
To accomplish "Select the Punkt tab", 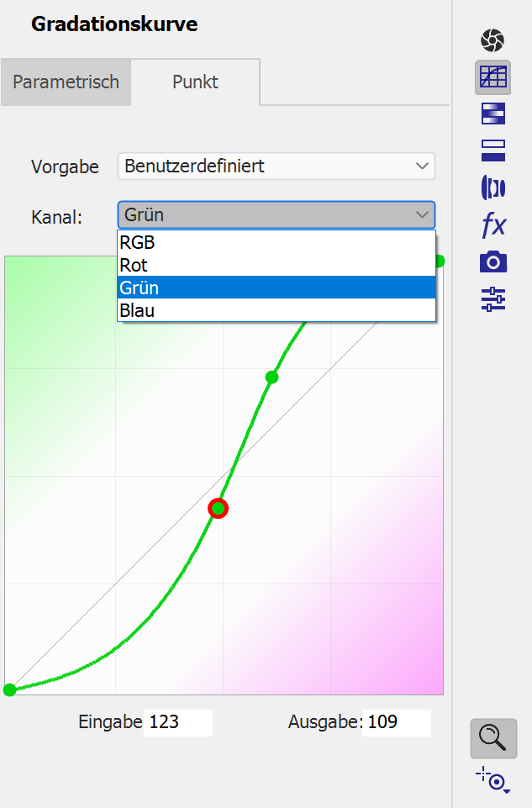I will tap(195, 82).
